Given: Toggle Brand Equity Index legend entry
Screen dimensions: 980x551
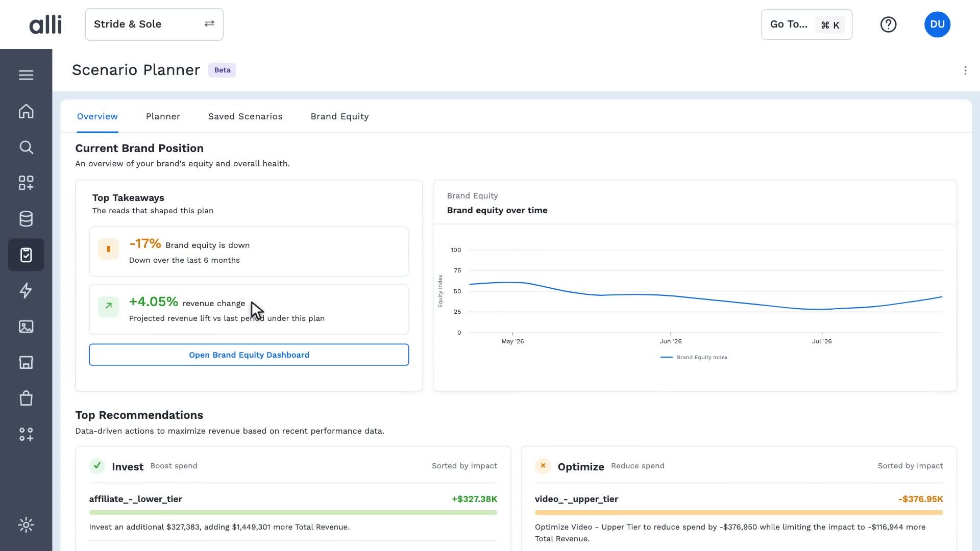Looking at the screenshot, I should (x=694, y=357).
